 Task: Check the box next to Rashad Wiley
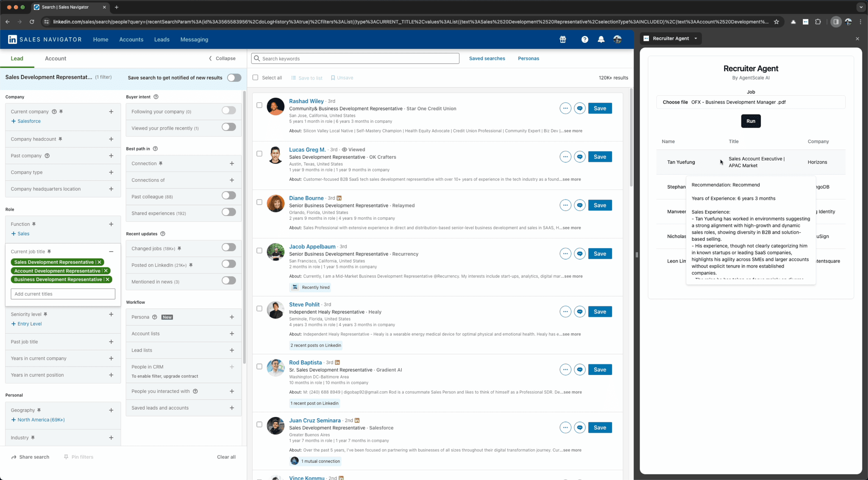259,105
